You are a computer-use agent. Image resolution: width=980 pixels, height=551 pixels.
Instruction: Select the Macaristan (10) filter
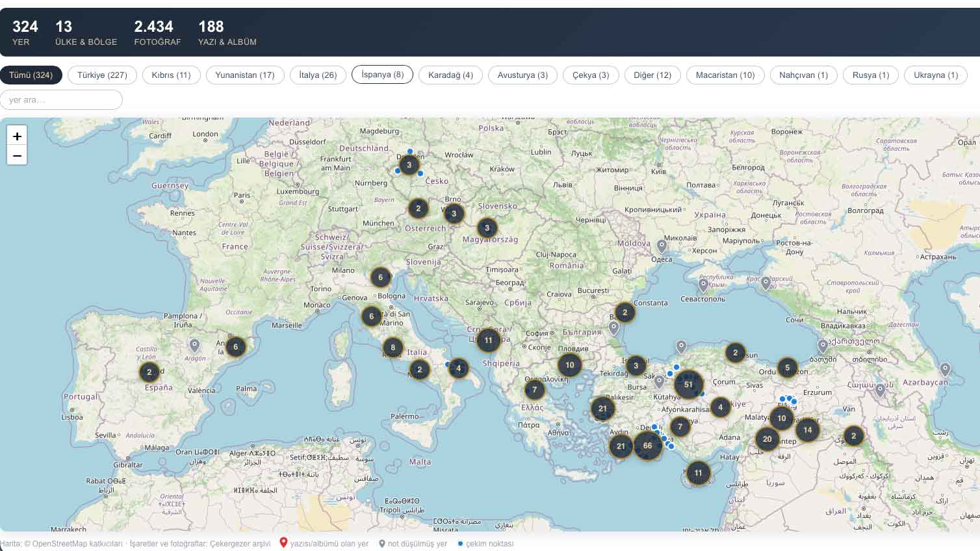[725, 75]
